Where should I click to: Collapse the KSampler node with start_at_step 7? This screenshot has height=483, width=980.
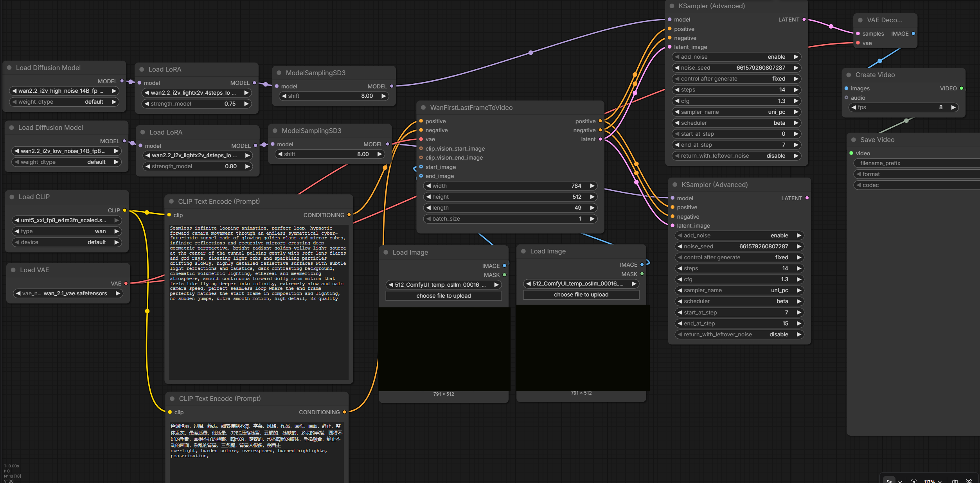point(675,185)
